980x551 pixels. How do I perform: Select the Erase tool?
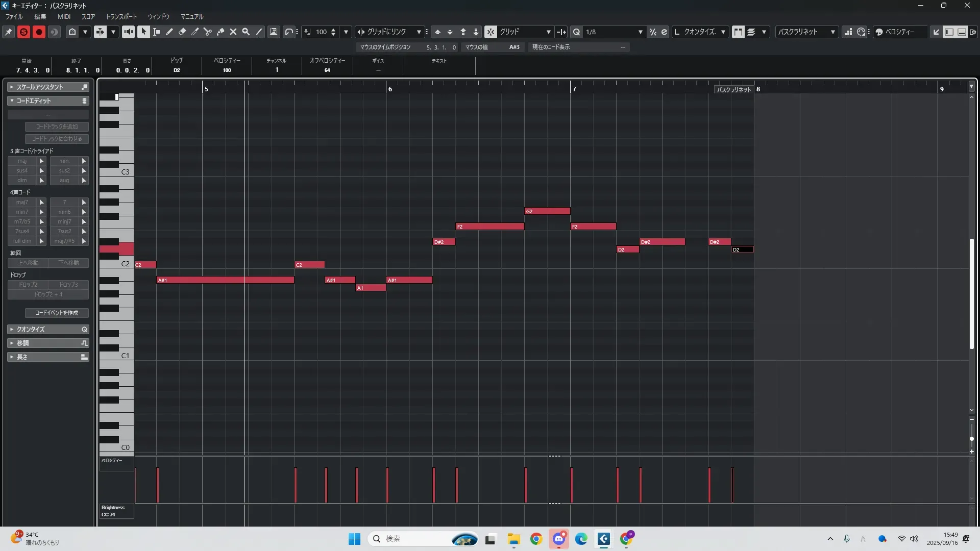click(x=182, y=32)
